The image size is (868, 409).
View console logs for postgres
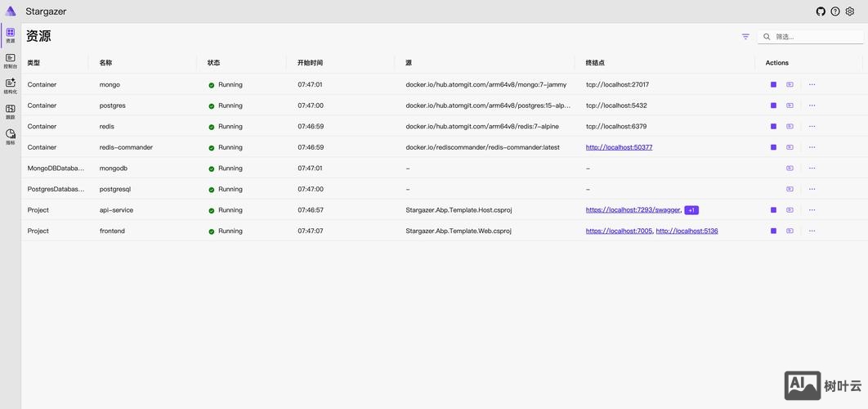(790, 106)
